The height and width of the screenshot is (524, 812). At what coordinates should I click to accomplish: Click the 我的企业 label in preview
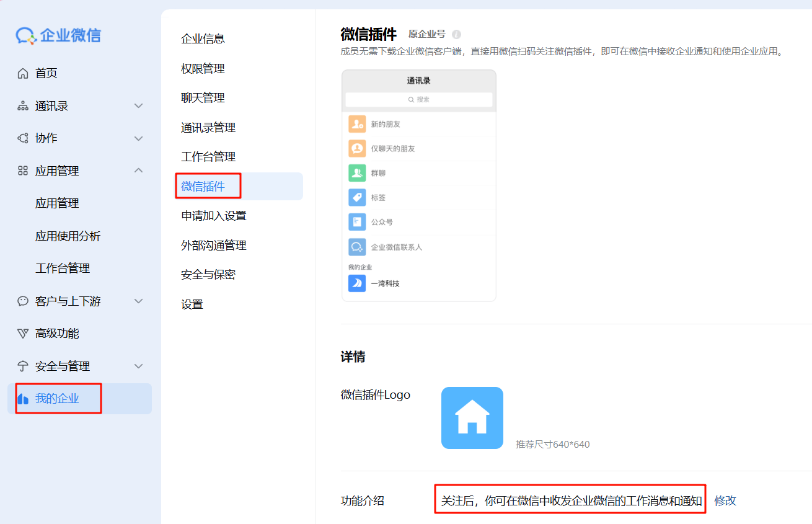click(360, 267)
